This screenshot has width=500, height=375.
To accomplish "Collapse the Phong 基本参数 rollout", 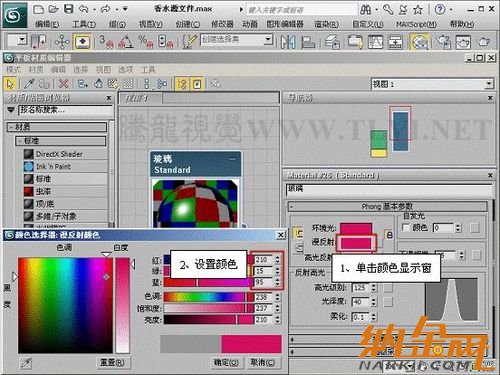I will coord(292,207).
